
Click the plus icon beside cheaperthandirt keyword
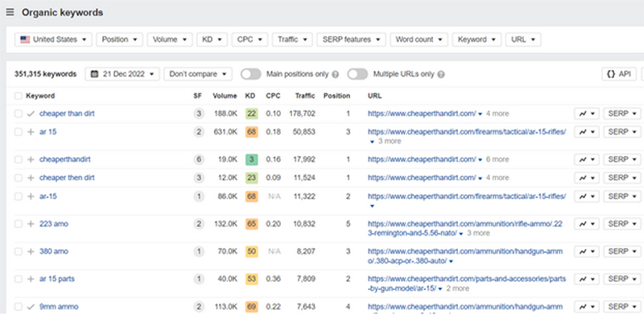[x=31, y=159]
